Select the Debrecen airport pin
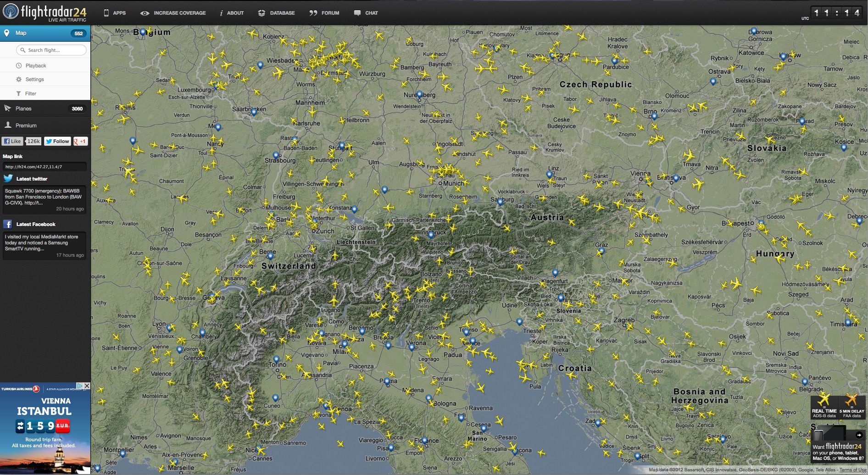Viewport: 868px width, 475px height. click(x=859, y=221)
